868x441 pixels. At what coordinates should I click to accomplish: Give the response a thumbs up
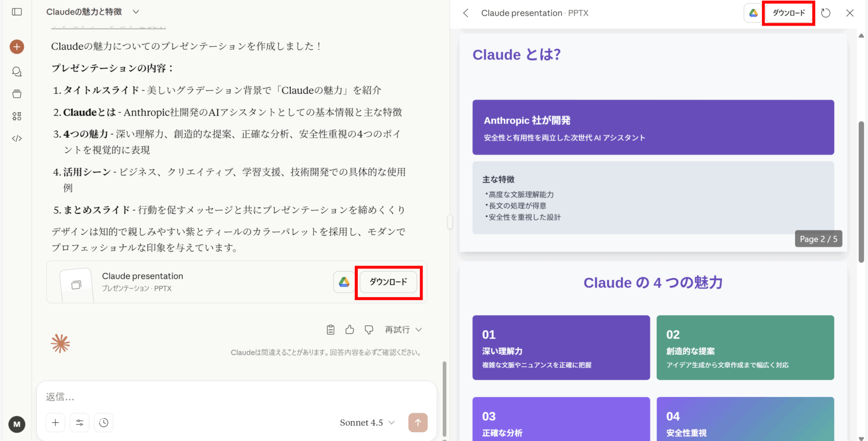point(350,329)
